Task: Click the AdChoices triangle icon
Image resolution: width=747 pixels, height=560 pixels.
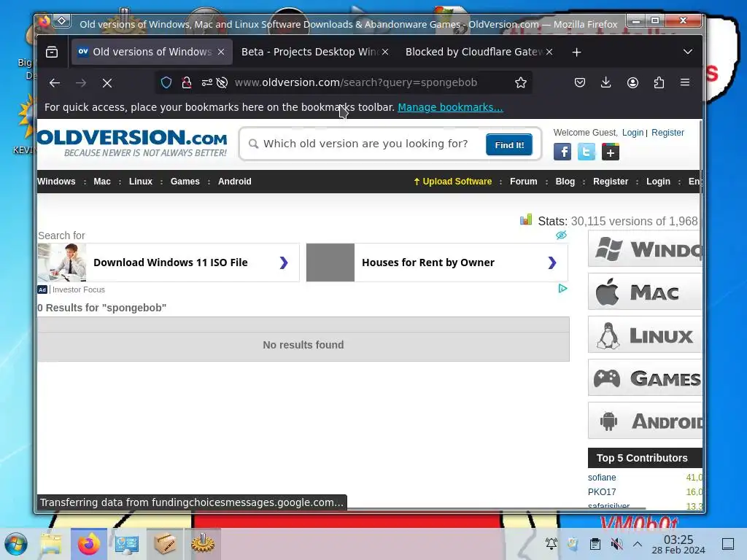Action: pos(562,288)
